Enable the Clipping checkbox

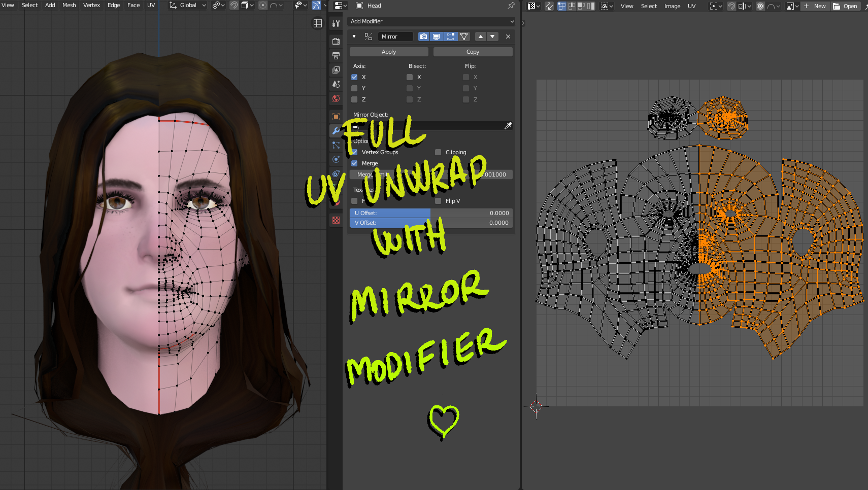point(438,152)
